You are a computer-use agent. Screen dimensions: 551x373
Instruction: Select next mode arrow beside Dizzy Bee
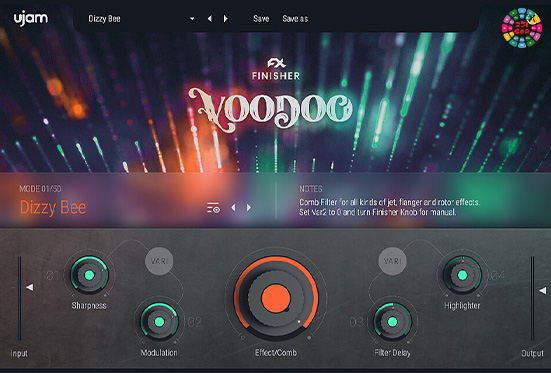249,208
